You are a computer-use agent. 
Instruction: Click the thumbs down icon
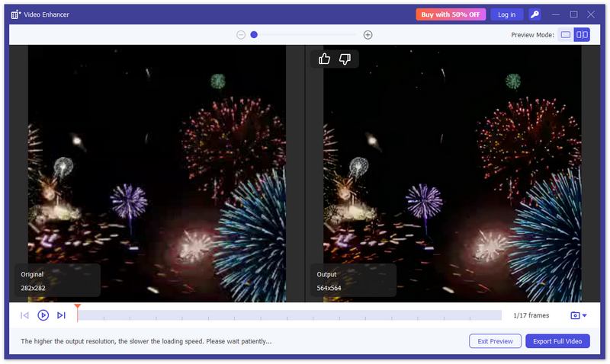point(345,59)
